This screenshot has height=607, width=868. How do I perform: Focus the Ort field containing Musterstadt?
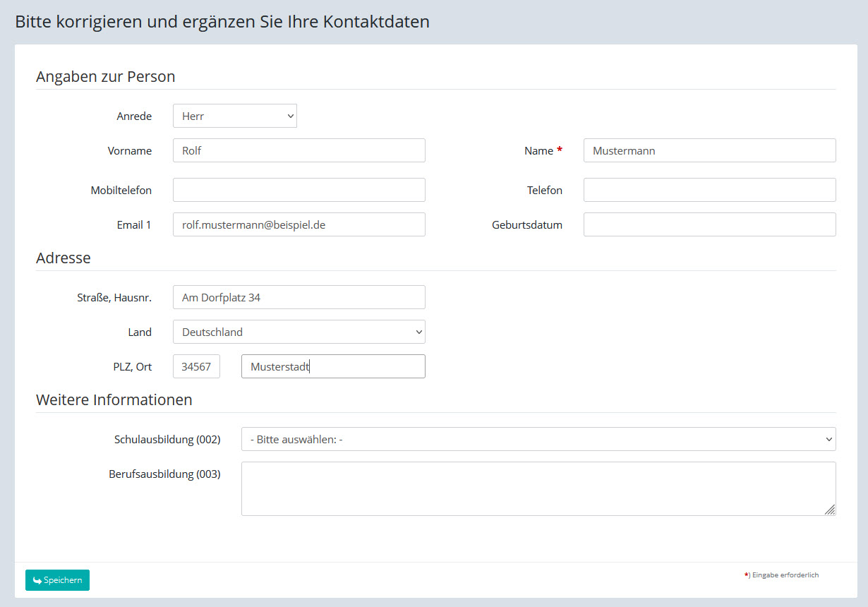pos(333,366)
